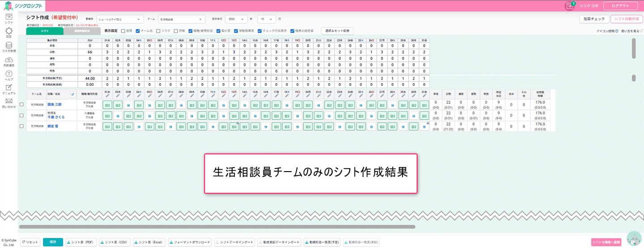This screenshot has width=644, height=248.
Task: Enable the 並替 checkbox
Action: click(x=123, y=31)
